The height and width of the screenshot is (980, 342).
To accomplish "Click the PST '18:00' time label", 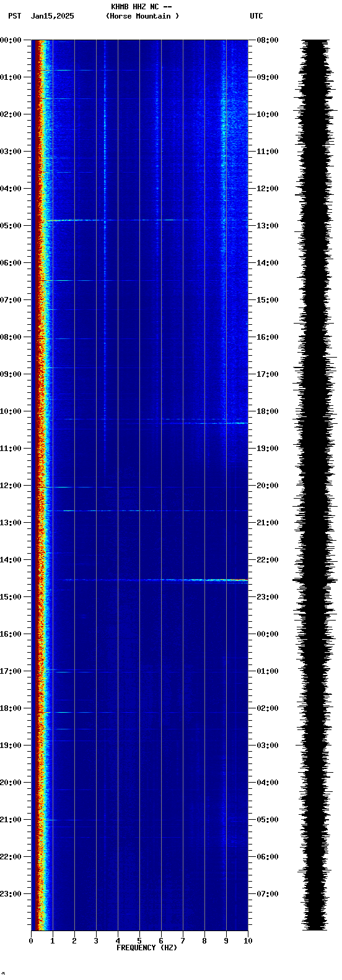I will click(11, 708).
